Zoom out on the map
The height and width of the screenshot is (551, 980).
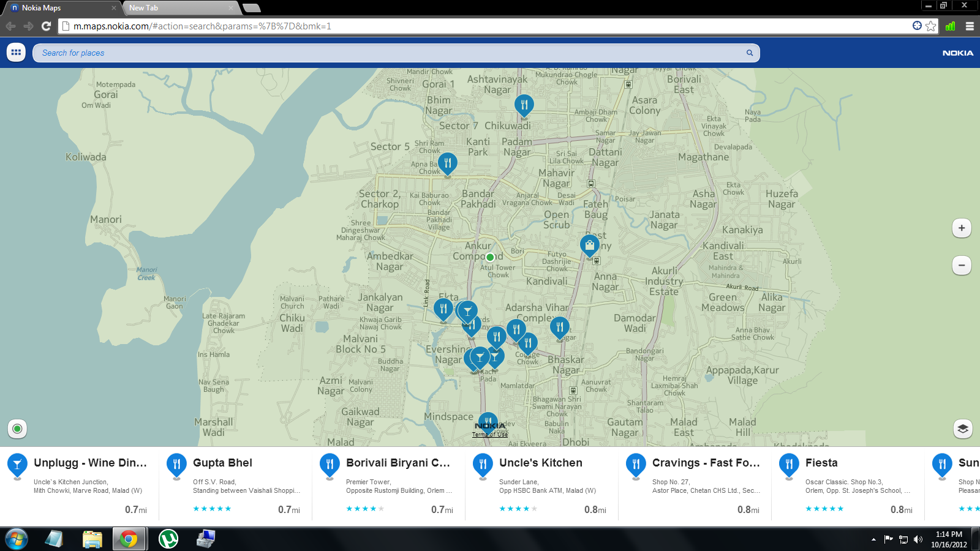pos(961,265)
